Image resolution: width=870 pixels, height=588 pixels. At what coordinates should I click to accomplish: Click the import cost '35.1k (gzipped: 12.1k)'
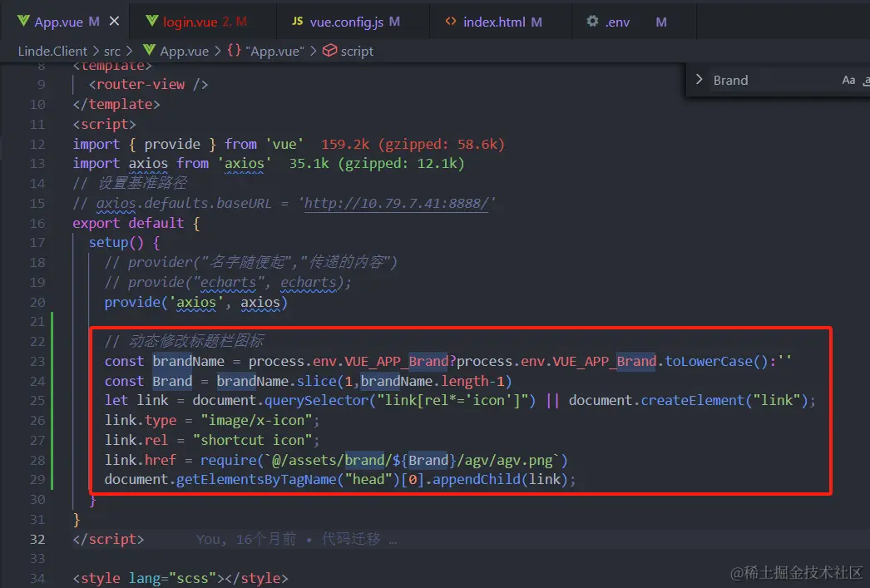377,164
